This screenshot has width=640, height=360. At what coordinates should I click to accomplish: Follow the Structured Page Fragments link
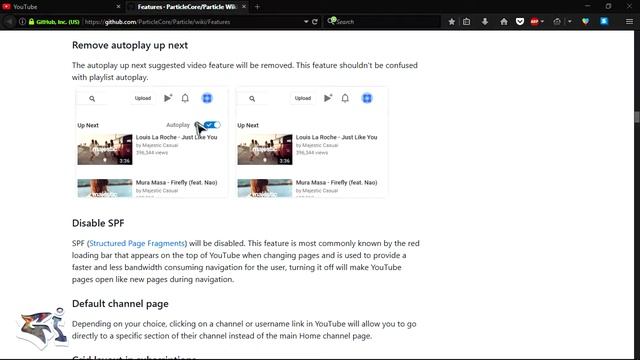point(137,243)
